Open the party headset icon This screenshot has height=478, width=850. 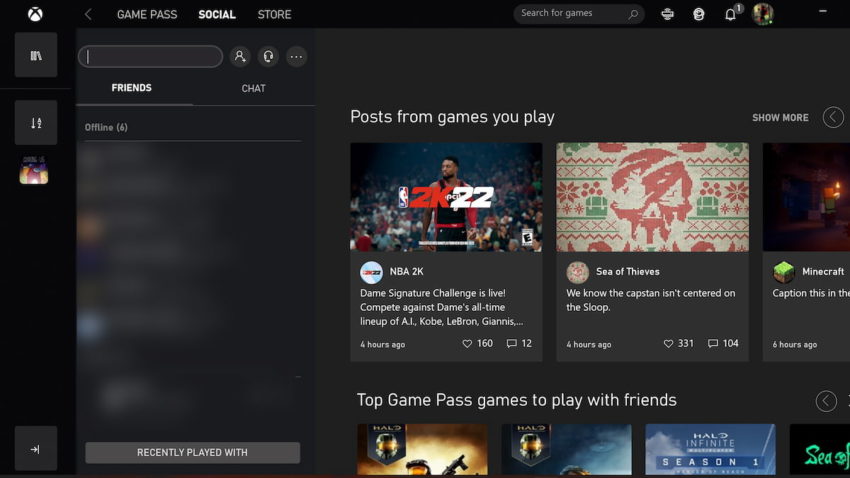(x=268, y=56)
